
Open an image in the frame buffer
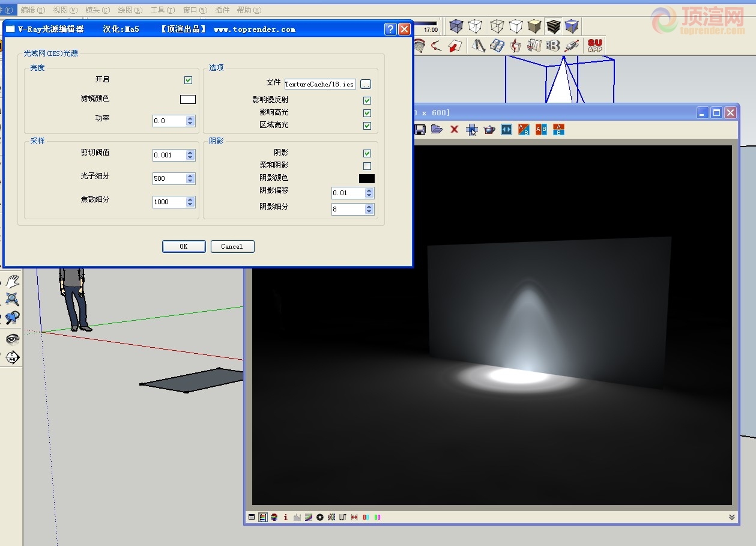click(437, 129)
